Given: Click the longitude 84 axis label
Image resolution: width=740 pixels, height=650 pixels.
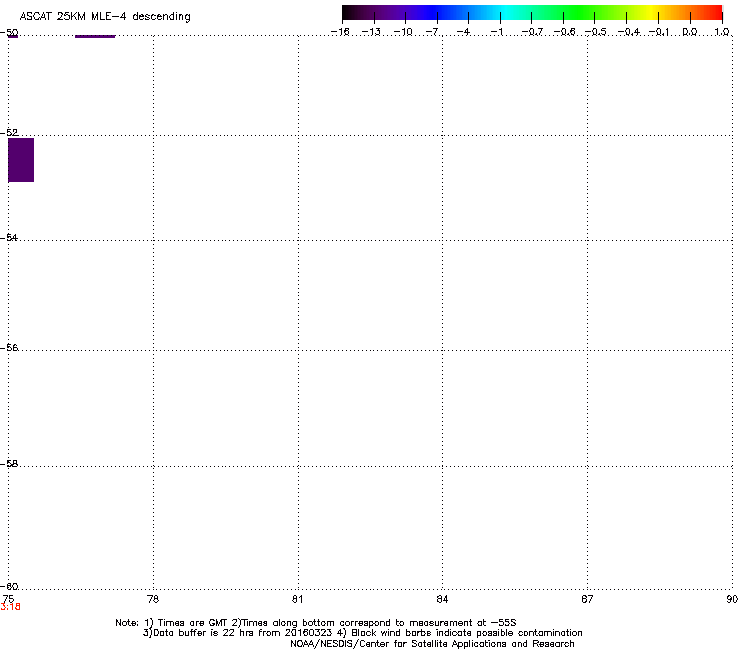Looking at the screenshot, I should pyautogui.click(x=442, y=599).
